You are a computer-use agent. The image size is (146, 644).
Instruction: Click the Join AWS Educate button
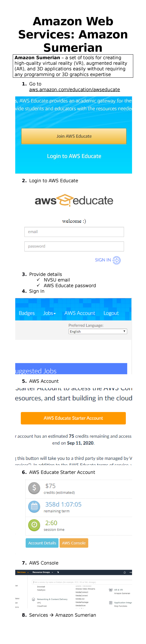[74, 136]
